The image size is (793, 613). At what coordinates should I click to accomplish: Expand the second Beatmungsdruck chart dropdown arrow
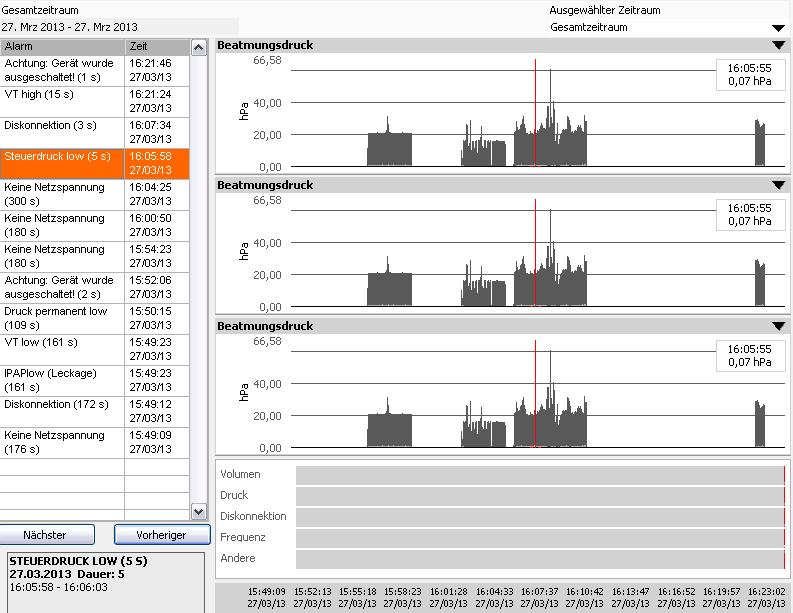(779, 185)
